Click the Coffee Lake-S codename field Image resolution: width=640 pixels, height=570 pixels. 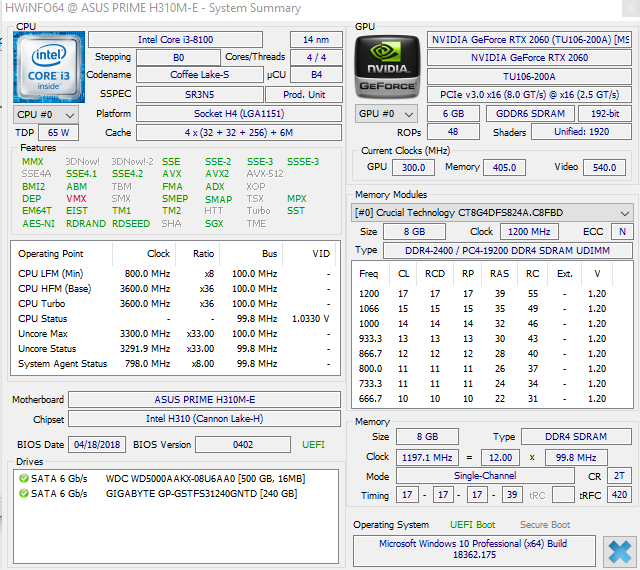point(200,75)
